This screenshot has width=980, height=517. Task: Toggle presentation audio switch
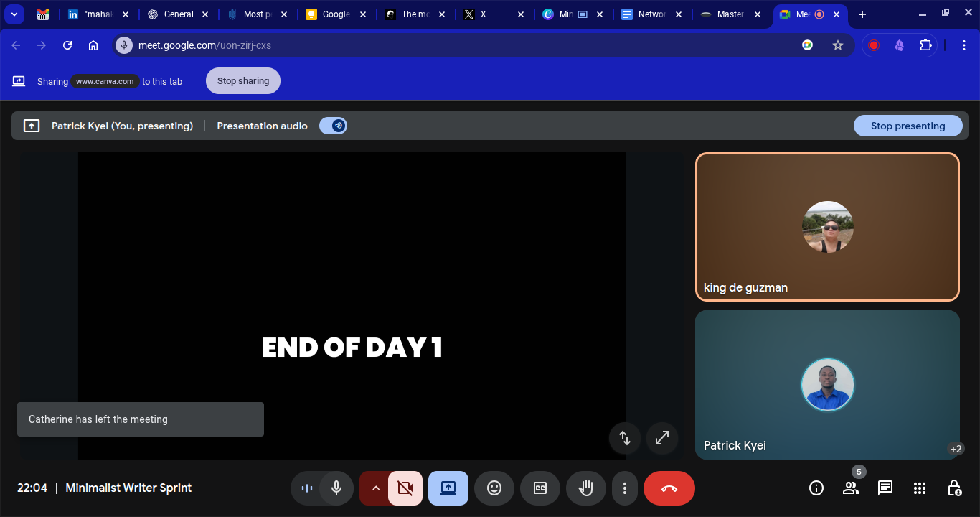tap(333, 126)
